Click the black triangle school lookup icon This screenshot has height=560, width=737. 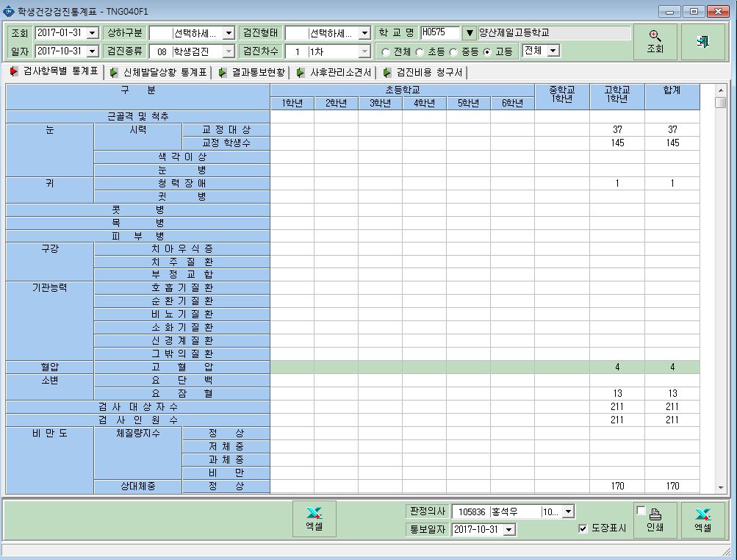(x=469, y=33)
